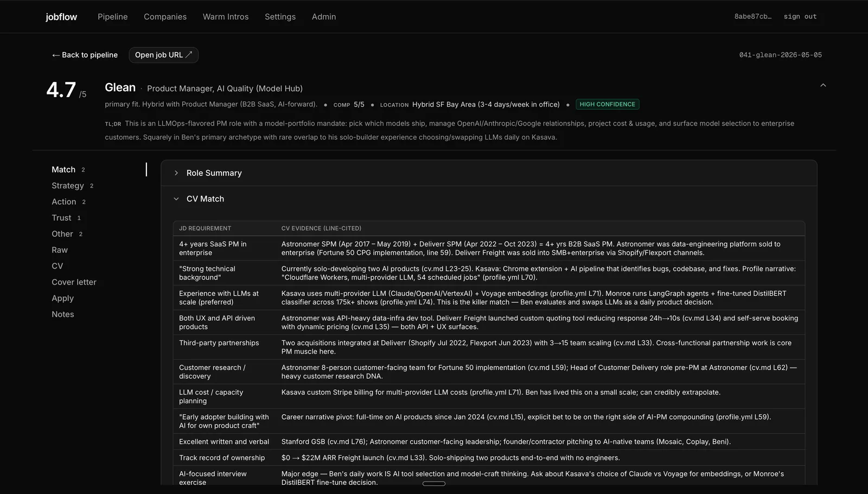Select the "Third-party partnerships" requirement cell
The width and height of the screenshot is (868, 494).
pos(224,347)
